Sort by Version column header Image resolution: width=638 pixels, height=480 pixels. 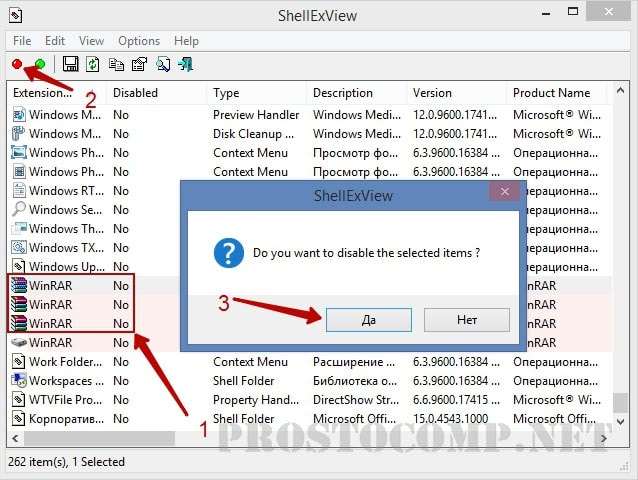tap(457, 93)
